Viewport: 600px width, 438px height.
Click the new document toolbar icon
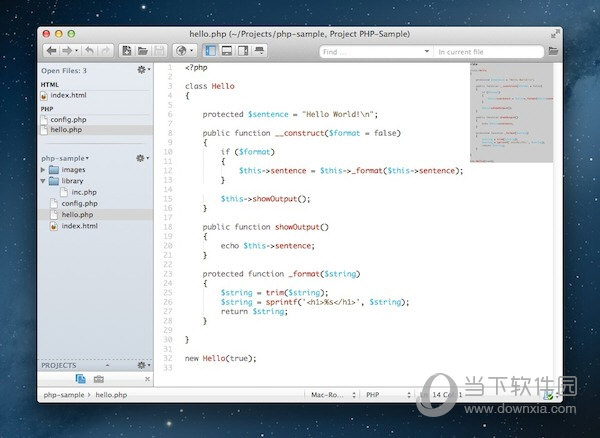click(127, 50)
